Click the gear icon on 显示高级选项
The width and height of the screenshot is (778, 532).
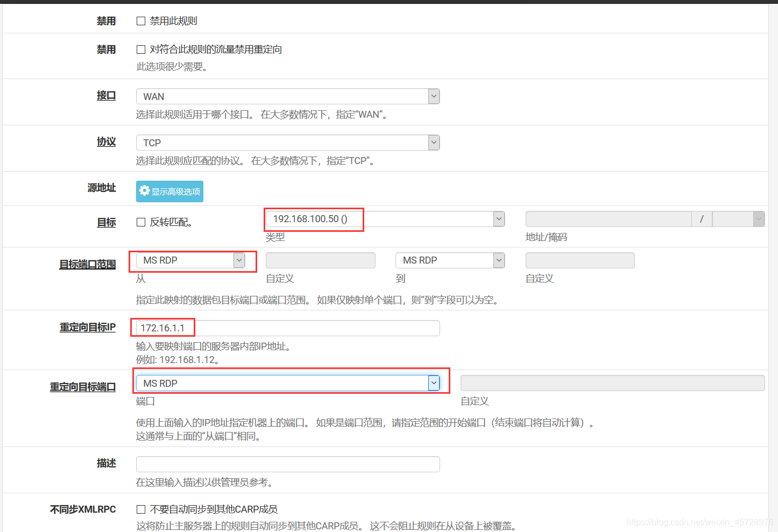pos(144,191)
